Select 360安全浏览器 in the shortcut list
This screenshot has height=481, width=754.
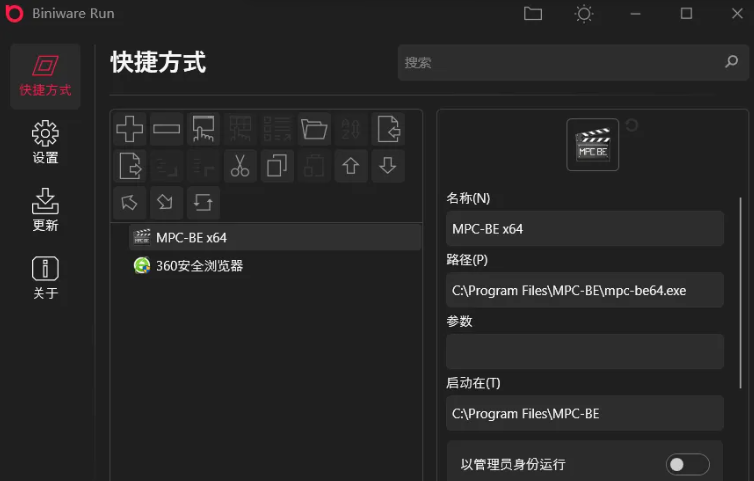pos(275,266)
